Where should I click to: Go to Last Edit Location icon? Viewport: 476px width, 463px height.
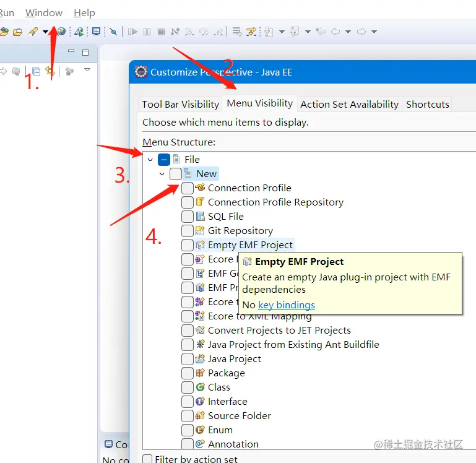[x=321, y=32]
